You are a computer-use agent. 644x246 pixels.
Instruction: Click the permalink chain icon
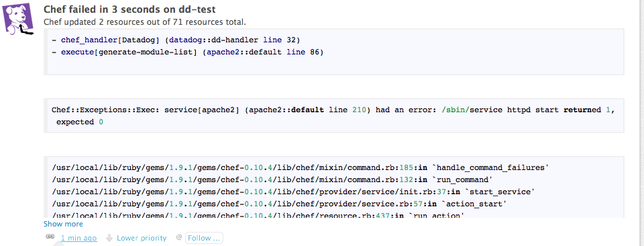click(50, 237)
